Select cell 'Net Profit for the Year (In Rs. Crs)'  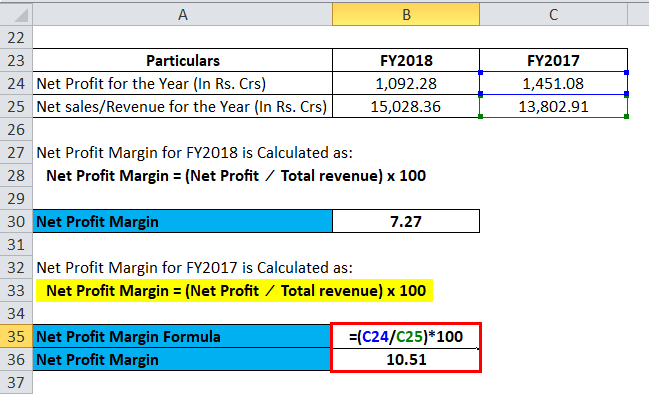[183, 84]
